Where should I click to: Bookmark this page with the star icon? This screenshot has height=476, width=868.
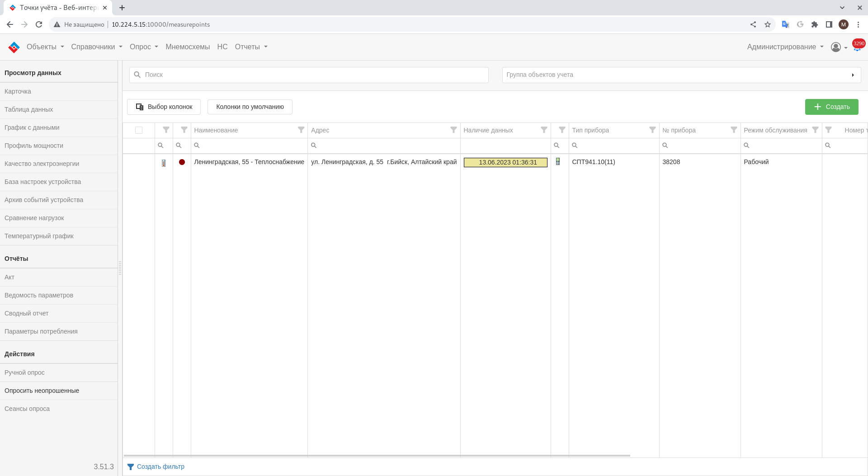768,24
